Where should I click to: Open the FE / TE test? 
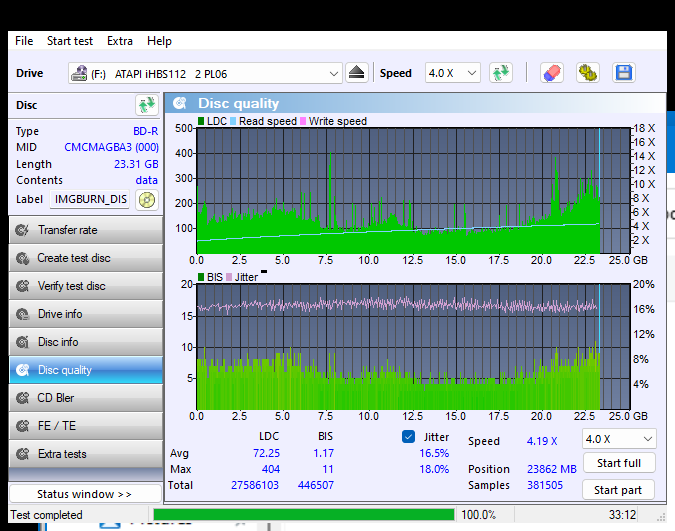click(86, 426)
